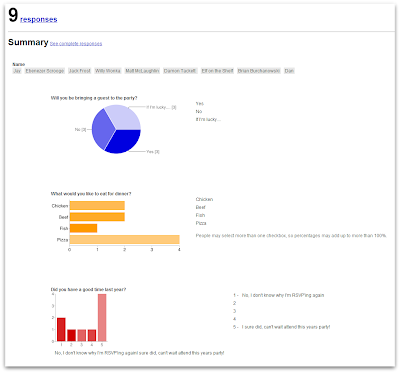Click the red bar for rating 1

[x=61, y=329]
